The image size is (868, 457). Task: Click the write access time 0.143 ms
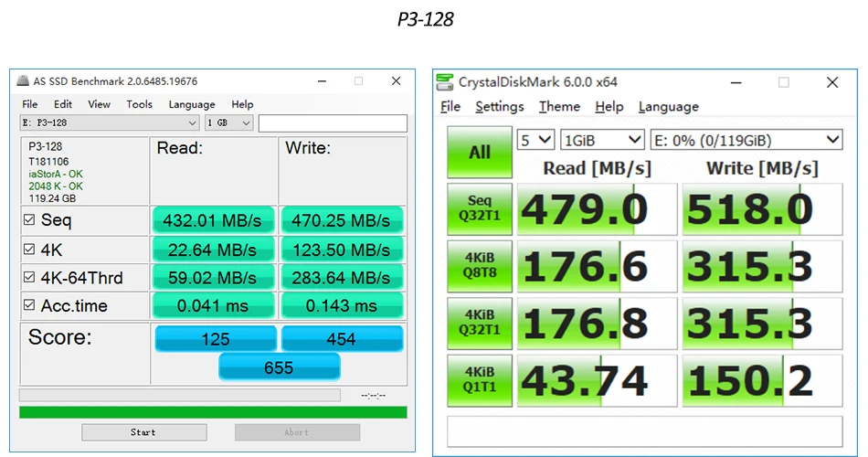tap(342, 306)
